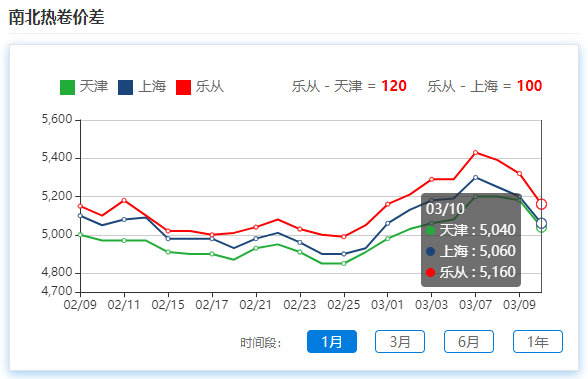
Task: Toggle the 天津 legend green swatch
Action: pos(68,87)
